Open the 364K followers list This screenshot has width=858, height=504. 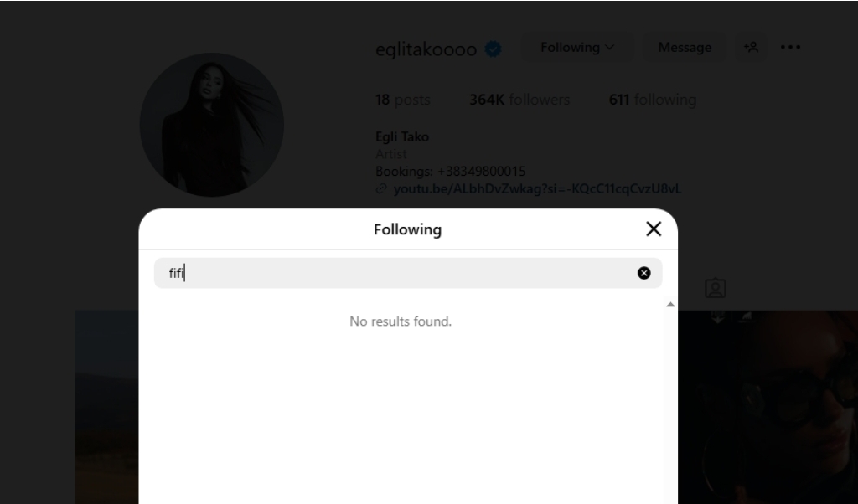click(x=519, y=100)
